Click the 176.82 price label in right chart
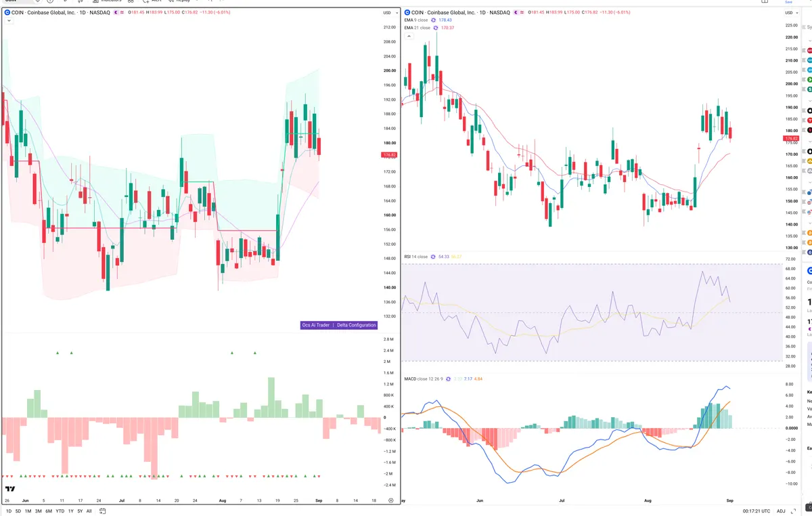 point(790,138)
